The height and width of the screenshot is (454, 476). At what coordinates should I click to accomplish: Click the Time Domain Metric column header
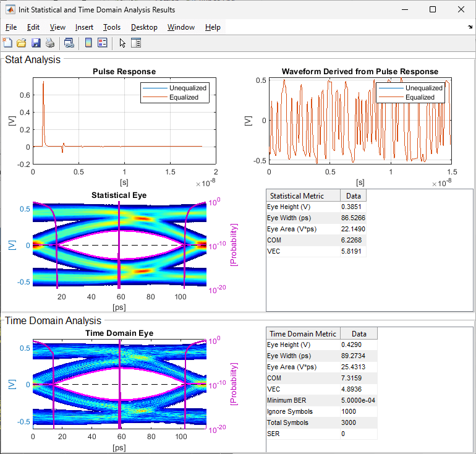tap(303, 333)
